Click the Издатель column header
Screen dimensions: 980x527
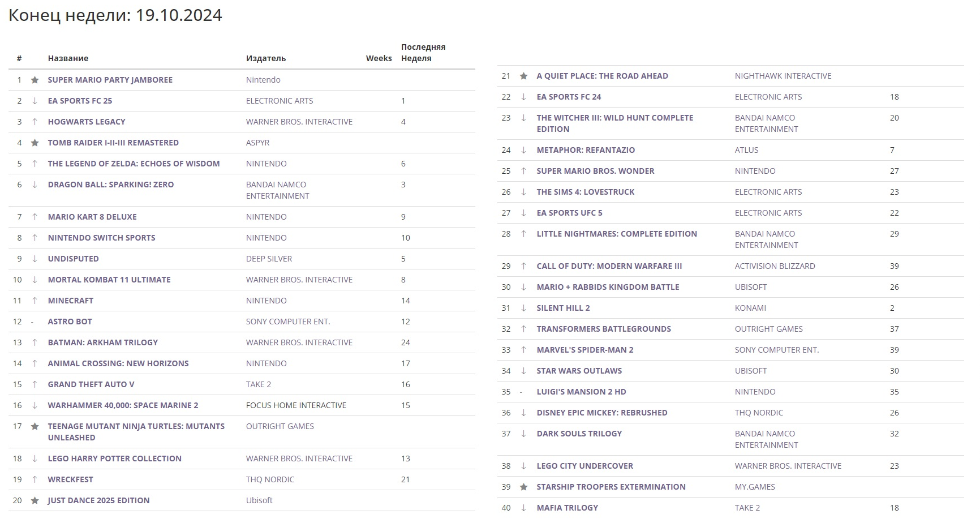tap(266, 58)
